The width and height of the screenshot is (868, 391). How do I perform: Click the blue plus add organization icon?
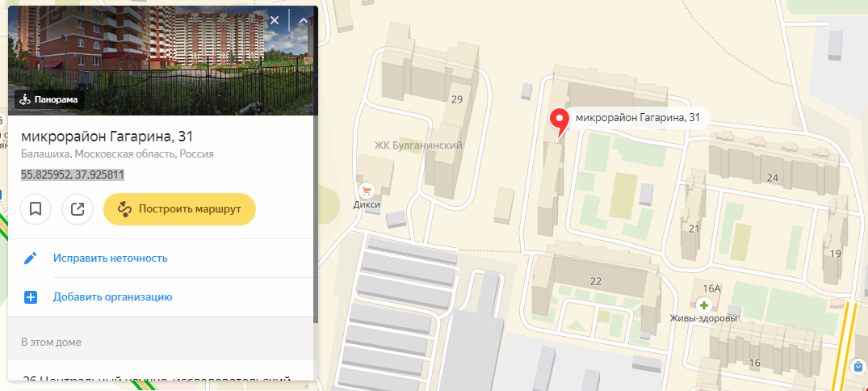[x=31, y=297]
